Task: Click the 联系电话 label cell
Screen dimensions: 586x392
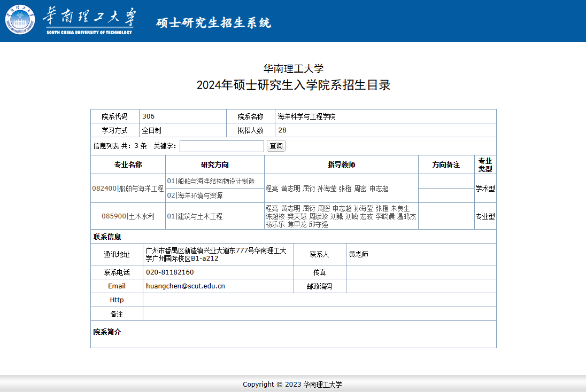Action: click(x=117, y=272)
